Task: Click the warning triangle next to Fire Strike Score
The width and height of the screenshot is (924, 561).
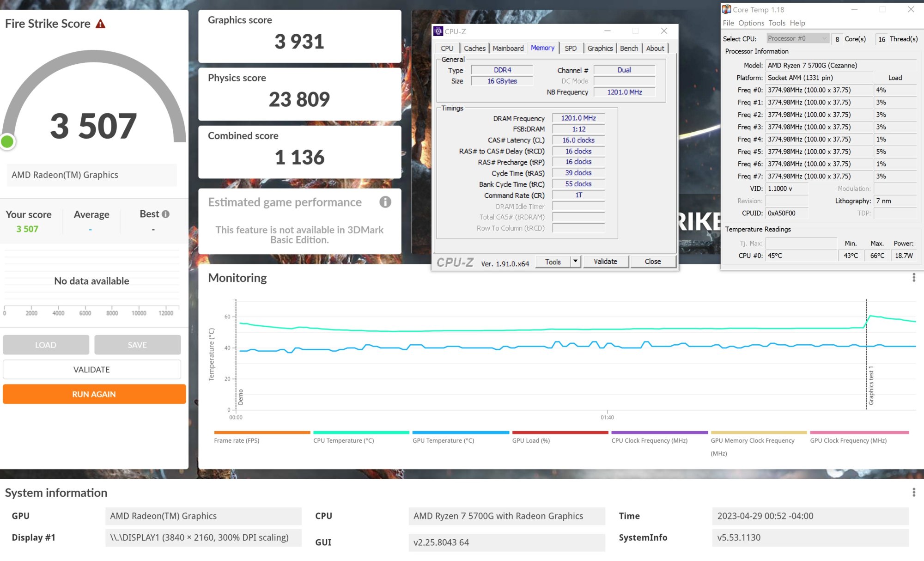Action: coord(100,24)
